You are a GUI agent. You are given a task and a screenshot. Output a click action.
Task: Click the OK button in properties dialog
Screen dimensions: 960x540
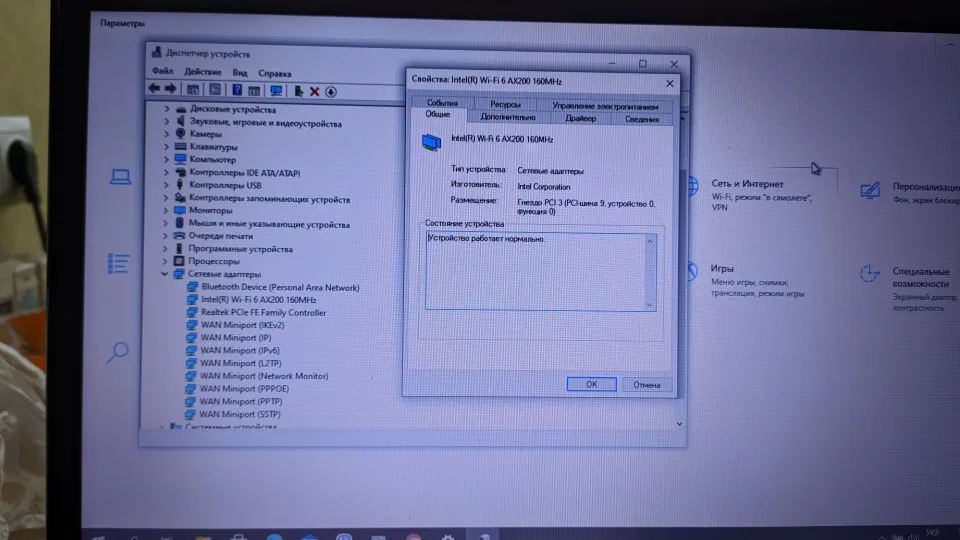[x=591, y=384]
